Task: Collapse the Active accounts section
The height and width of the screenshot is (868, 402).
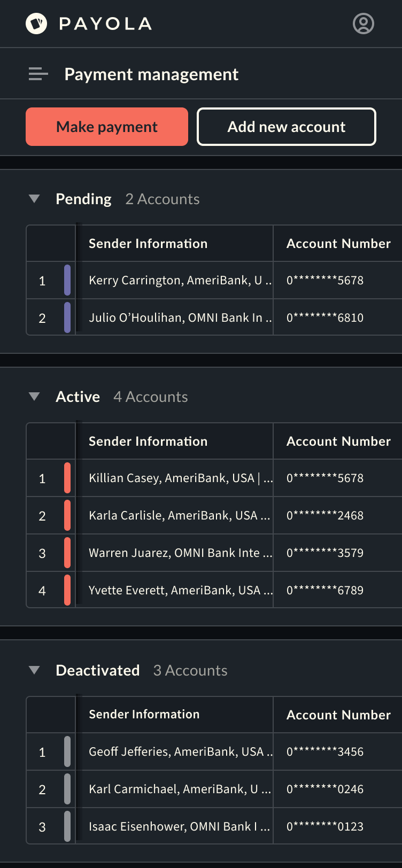Action: coord(35,397)
